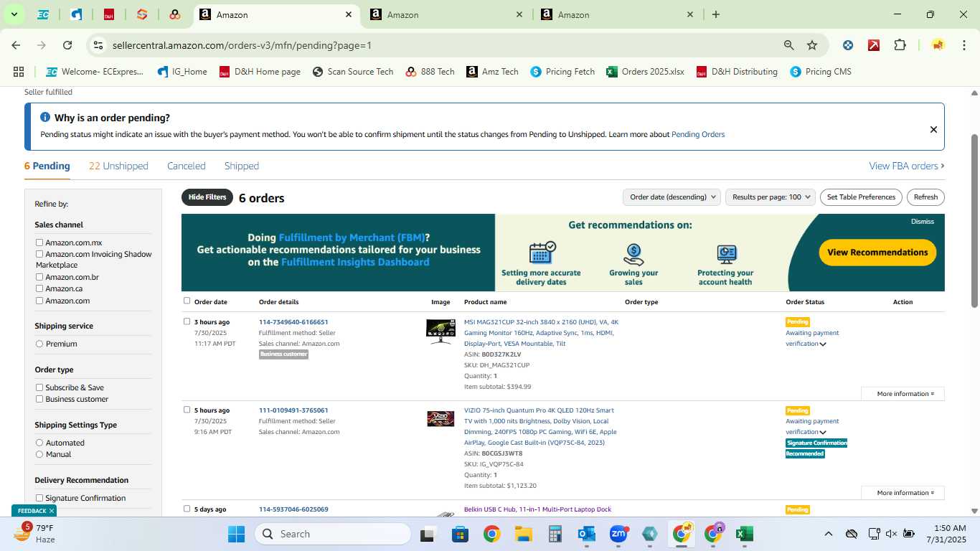Open the IG_Home bookmark
Viewport: 980px width, 551px height.
coord(182,72)
